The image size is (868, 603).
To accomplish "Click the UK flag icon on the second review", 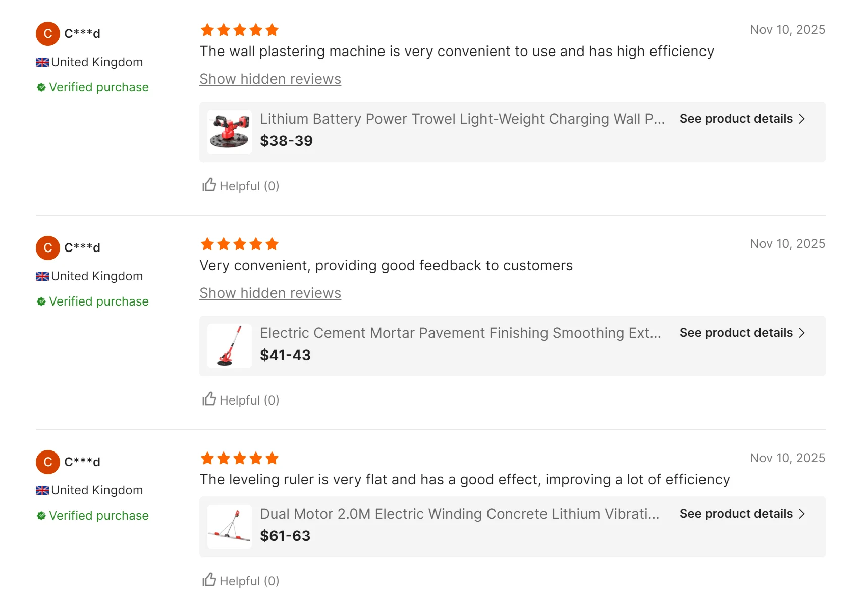I will pyautogui.click(x=42, y=276).
